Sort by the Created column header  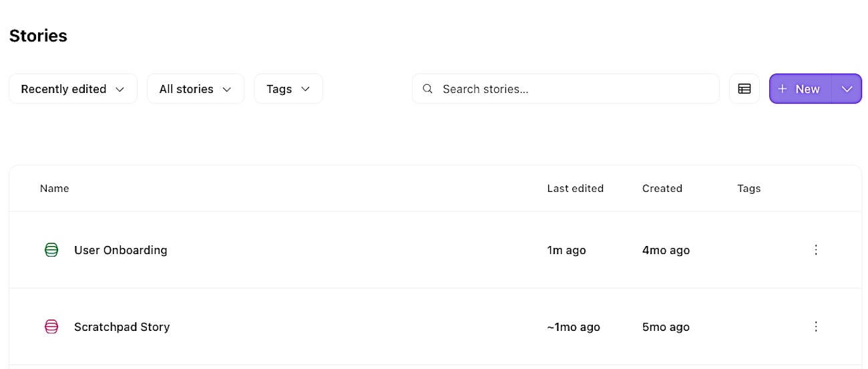662,189
